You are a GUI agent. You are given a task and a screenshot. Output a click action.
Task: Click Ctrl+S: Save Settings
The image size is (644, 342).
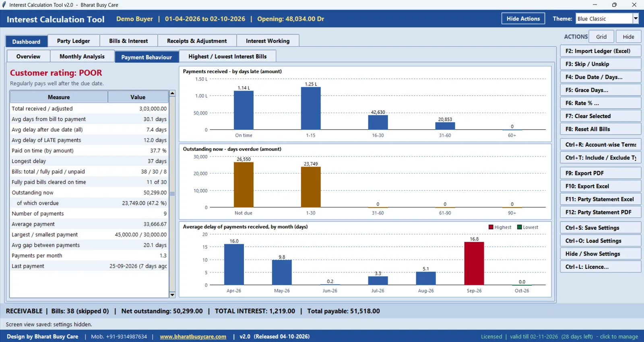point(601,228)
